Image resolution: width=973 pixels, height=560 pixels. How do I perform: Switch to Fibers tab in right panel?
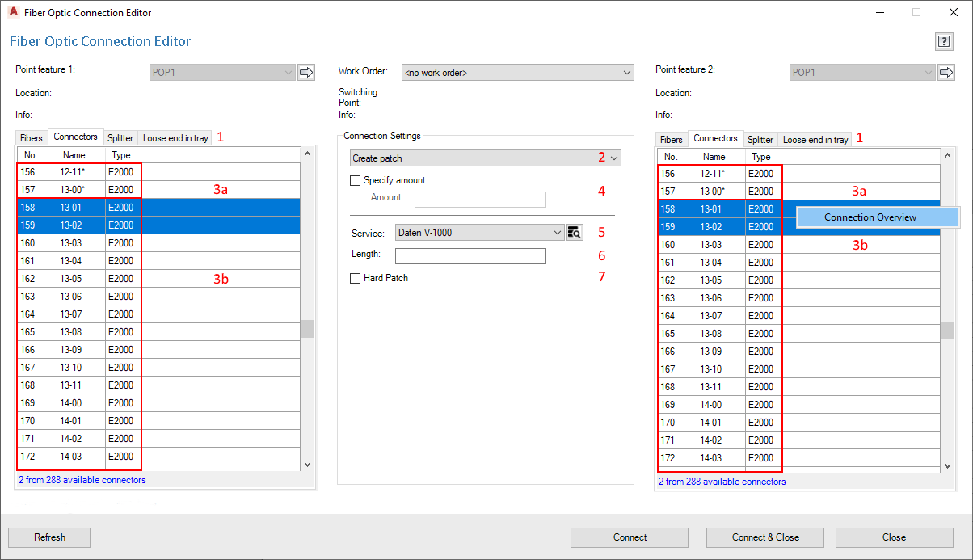pos(672,140)
